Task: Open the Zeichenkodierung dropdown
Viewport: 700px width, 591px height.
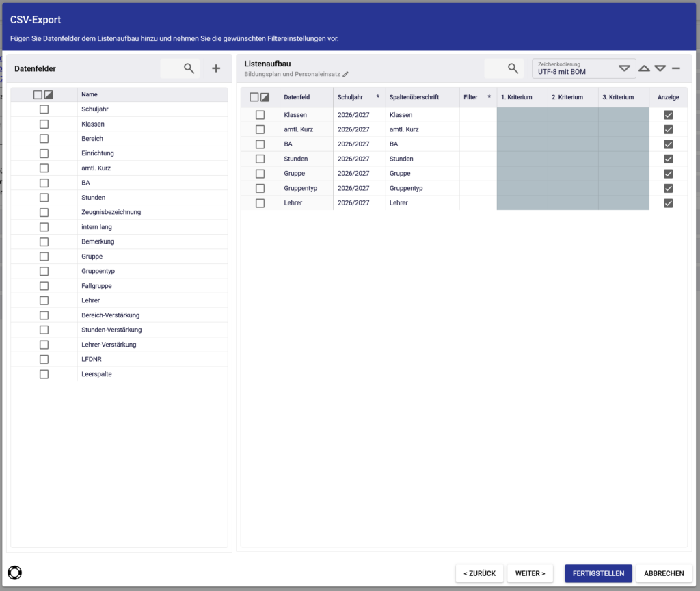Action: 584,68
